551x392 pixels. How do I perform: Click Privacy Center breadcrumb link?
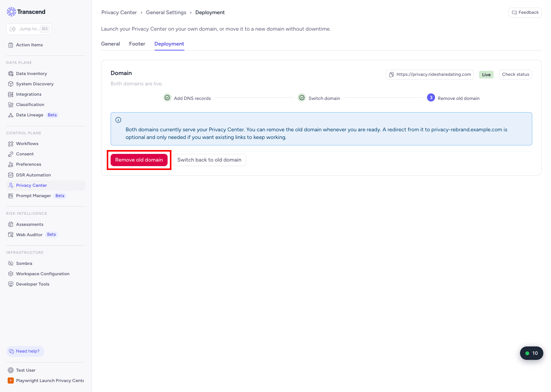(119, 13)
